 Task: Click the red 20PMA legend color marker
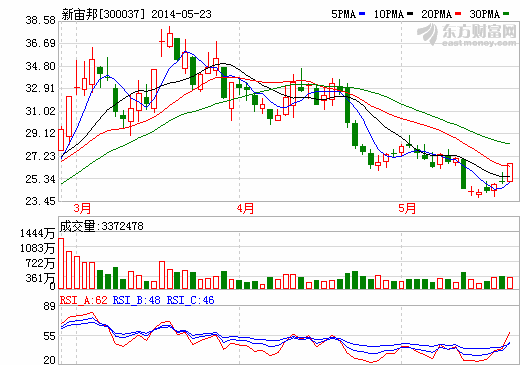(x=458, y=14)
